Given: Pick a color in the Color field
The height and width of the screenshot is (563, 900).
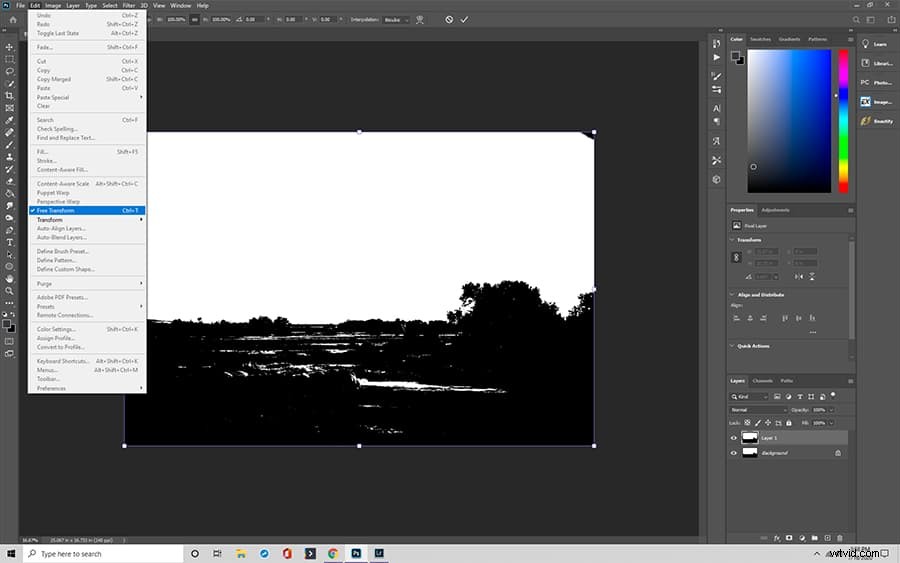Looking at the screenshot, I should (x=789, y=121).
